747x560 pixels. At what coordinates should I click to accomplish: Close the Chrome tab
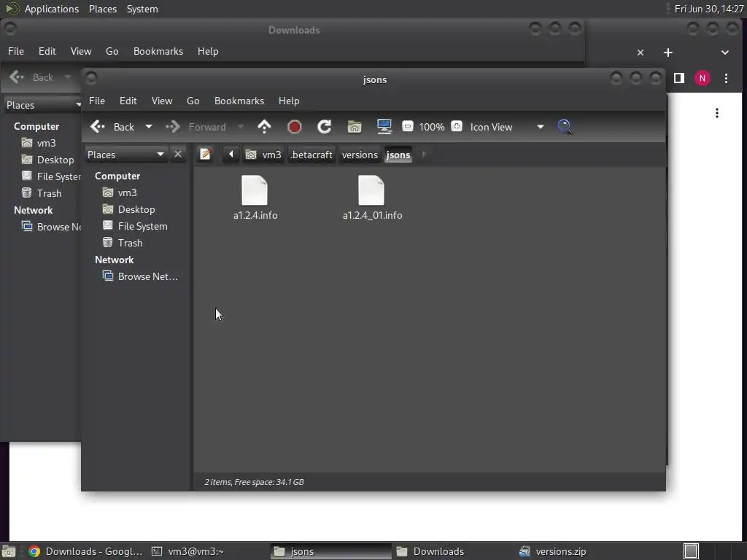[640, 52]
